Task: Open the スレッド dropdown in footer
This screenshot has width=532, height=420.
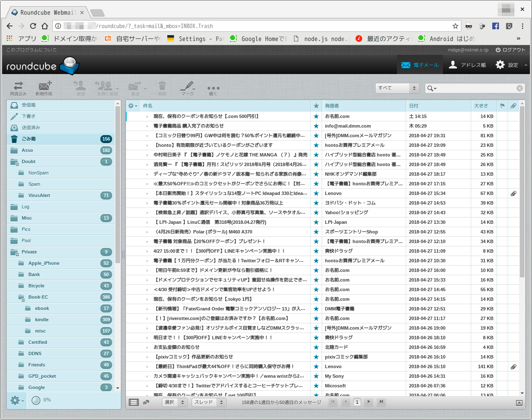Action: [x=209, y=402]
